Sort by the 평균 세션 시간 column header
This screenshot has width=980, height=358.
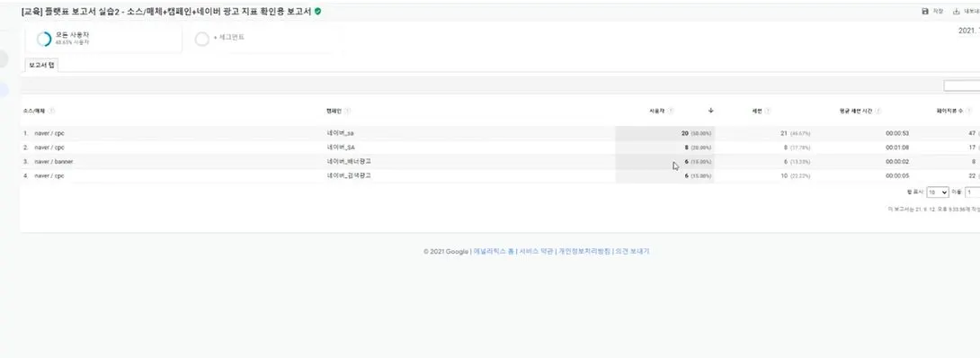(x=856, y=111)
